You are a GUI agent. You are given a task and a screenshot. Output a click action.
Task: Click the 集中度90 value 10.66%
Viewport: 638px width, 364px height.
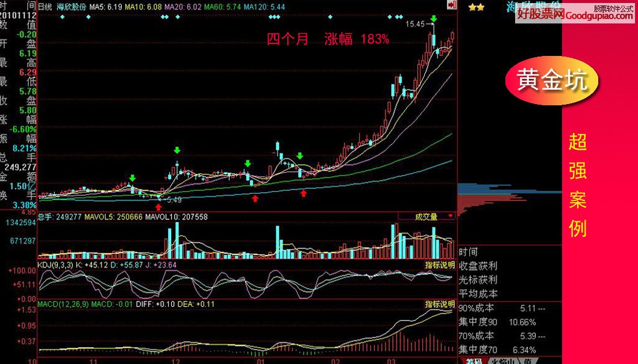[x=522, y=322]
